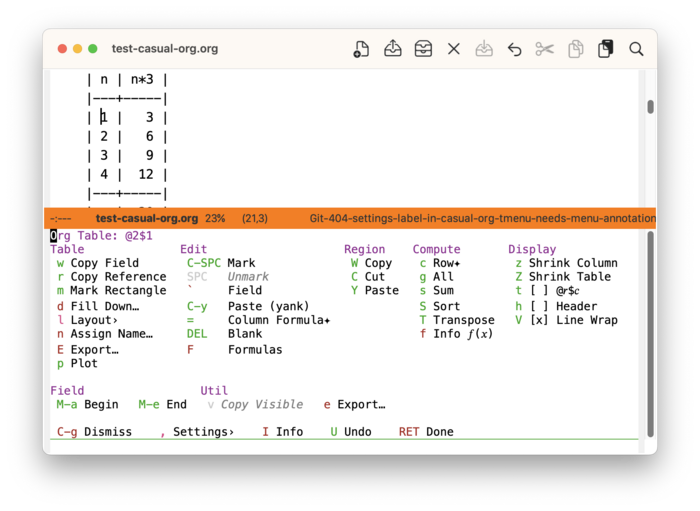700x511 pixels.
Task: Click the first-column cell containing 4
Action: [x=104, y=174]
